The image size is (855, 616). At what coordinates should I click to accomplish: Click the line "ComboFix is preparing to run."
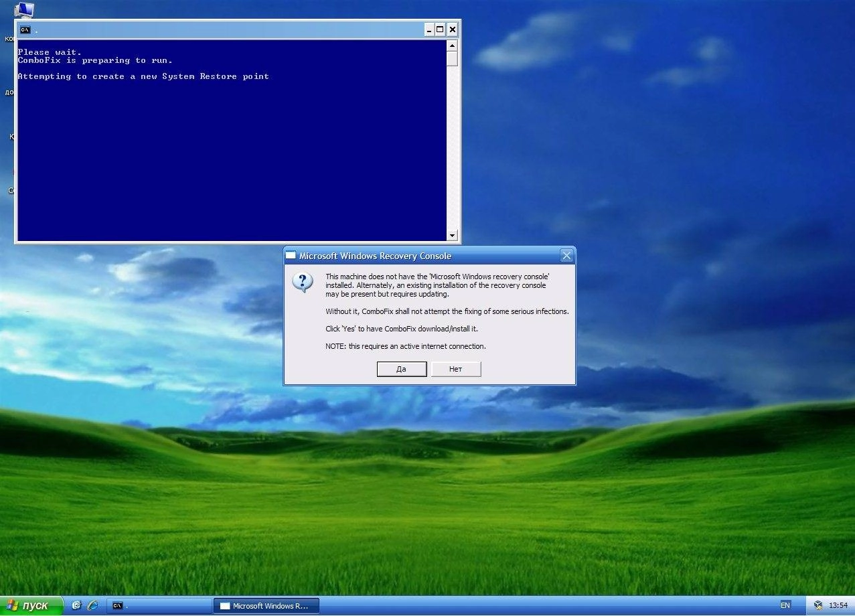pos(95,60)
